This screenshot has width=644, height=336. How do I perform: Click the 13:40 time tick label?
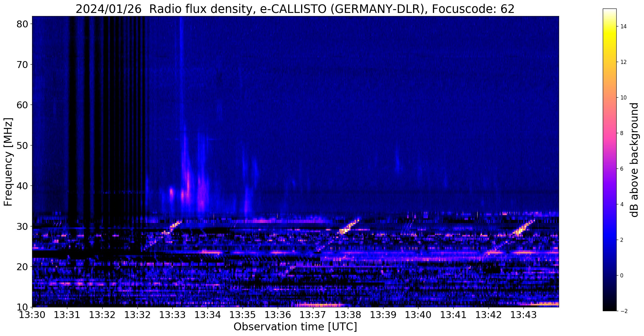tap(418, 315)
